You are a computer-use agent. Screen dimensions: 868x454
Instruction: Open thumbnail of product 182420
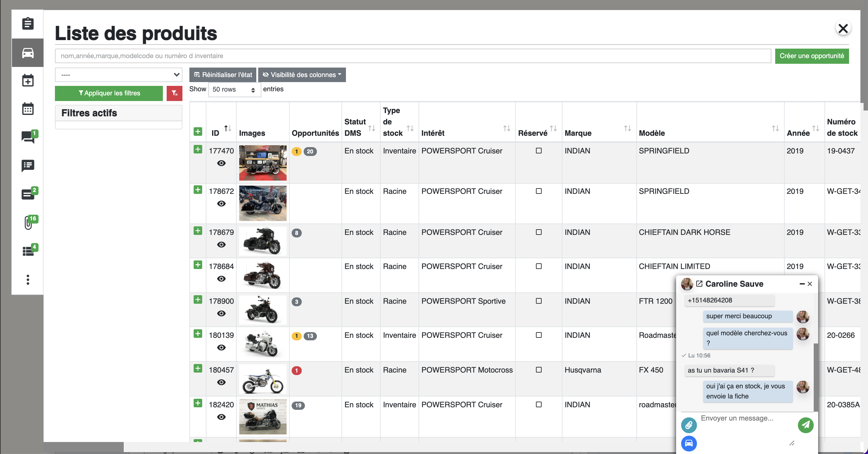click(x=263, y=417)
